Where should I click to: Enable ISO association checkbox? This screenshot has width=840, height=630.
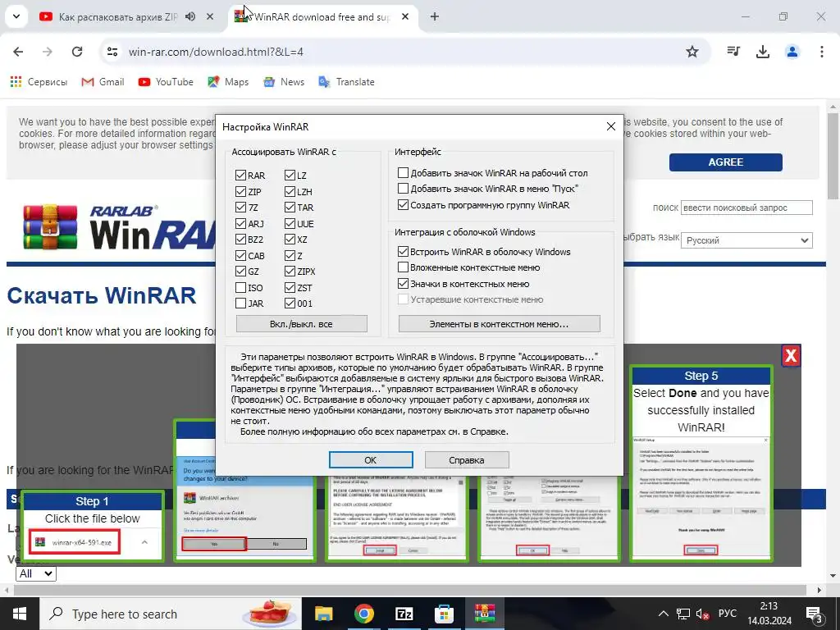(x=240, y=288)
